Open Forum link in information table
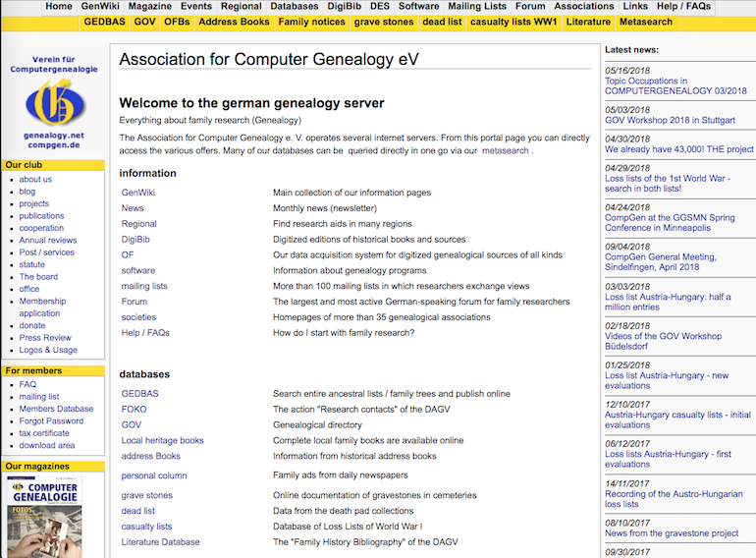Image resolution: width=756 pixels, height=558 pixels. tap(135, 302)
